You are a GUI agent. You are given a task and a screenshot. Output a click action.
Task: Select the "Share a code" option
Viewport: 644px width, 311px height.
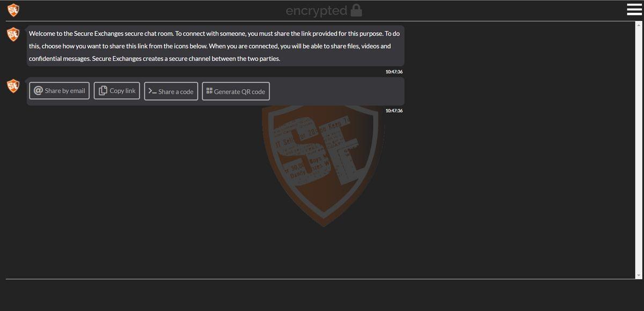point(171,91)
